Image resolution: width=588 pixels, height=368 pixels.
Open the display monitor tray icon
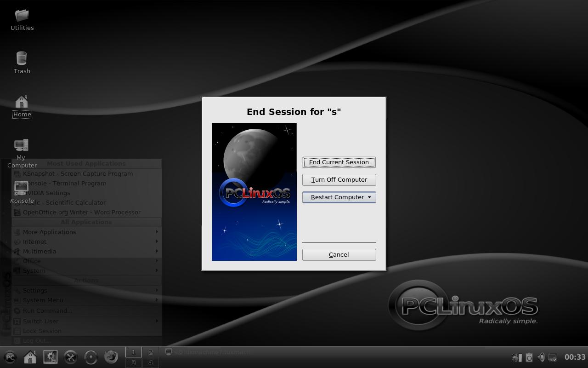(553, 357)
